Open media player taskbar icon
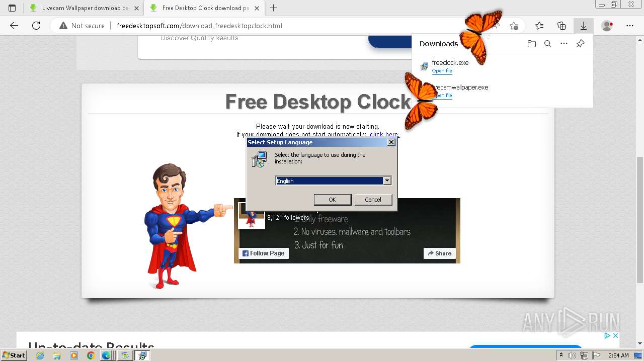The image size is (644, 362). point(74,355)
